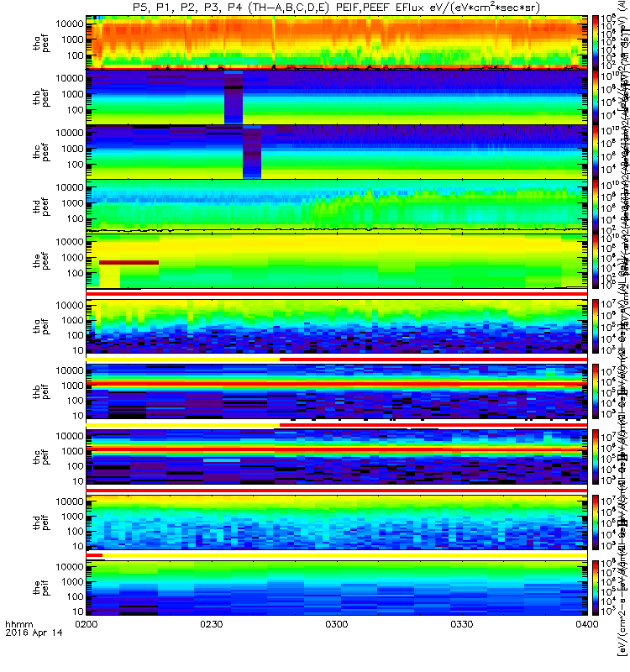Click the yellow-to-red status bar below thb peif
The image size is (630, 672).
coord(337,425)
